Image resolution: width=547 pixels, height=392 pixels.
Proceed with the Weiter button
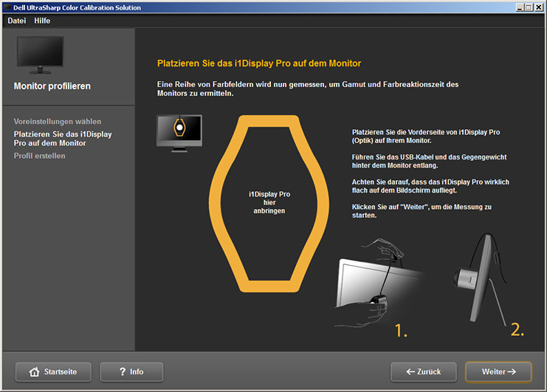pos(498,372)
